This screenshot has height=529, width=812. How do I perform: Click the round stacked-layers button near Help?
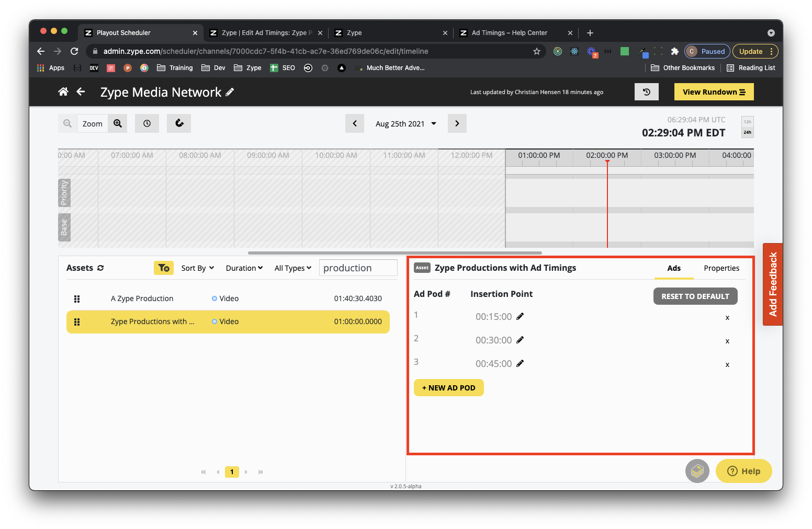tap(697, 471)
